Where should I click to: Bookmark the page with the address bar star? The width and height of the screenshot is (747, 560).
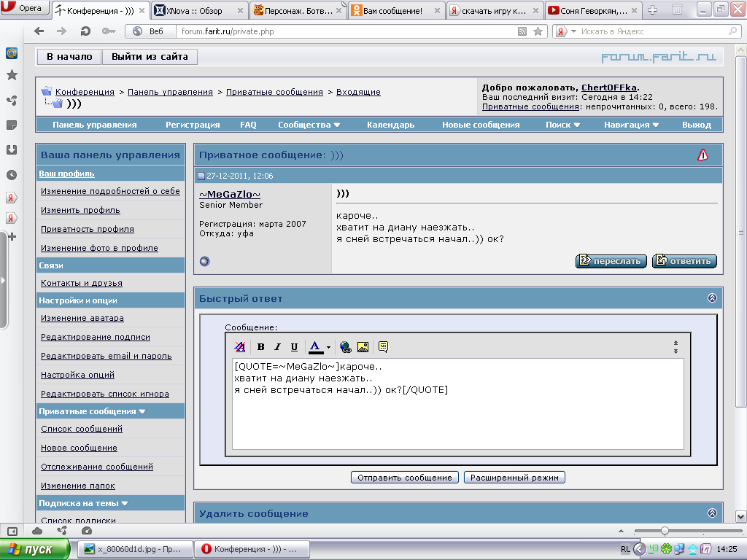coord(538,31)
